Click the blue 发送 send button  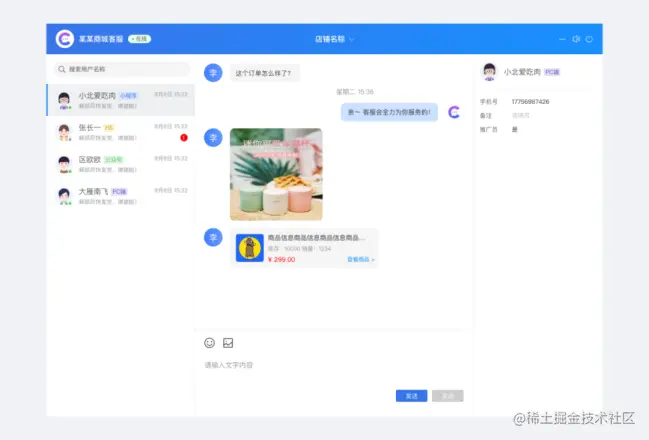point(411,396)
